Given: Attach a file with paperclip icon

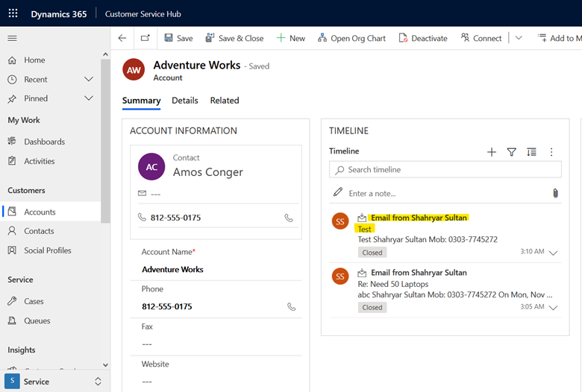Looking at the screenshot, I should pos(555,193).
